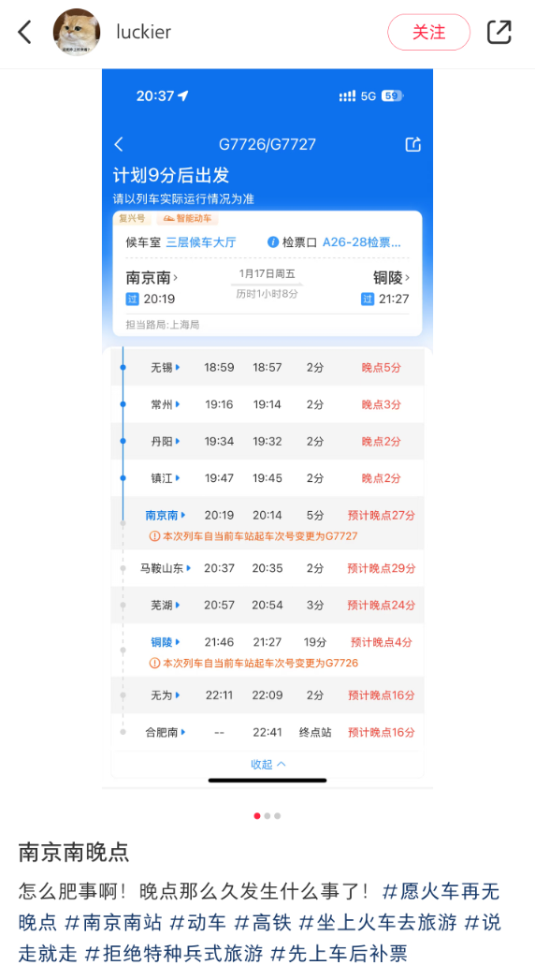This screenshot has width=535, height=980.
Task: Expand 南京南 departure station chevron
Action: (x=176, y=277)
